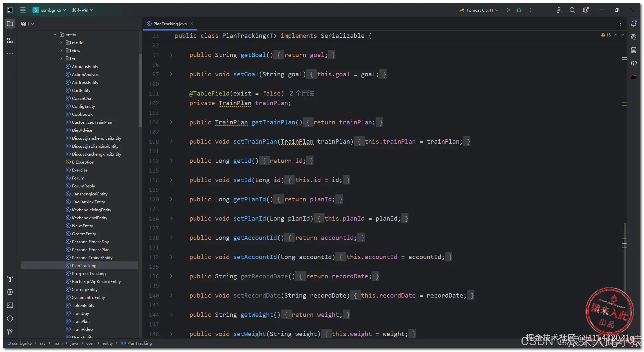The height and width of the screenshot is (352, 644).
Task: Open the Git tool window
Action: [10, 332]
